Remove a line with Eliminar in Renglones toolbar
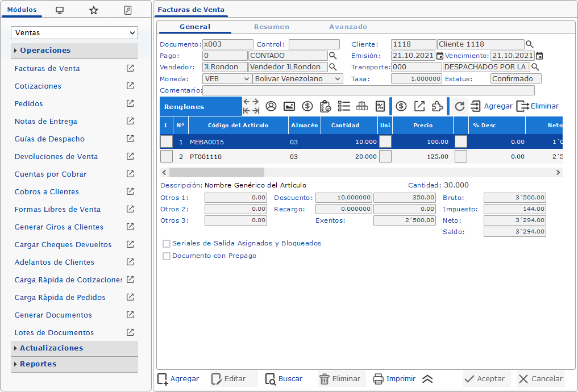This screenshot has height=392, width=578. click(538, 106)
